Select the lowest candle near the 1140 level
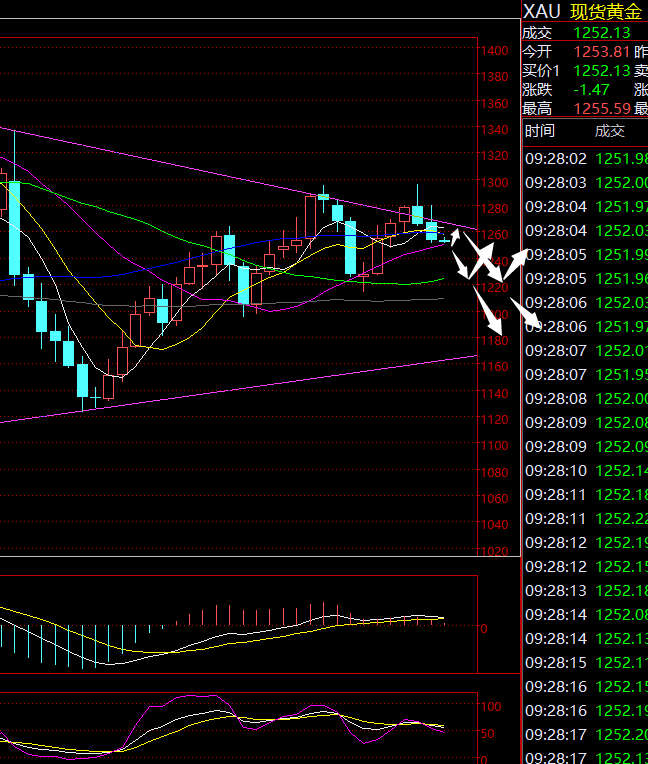648x764 pixels. 83,381
